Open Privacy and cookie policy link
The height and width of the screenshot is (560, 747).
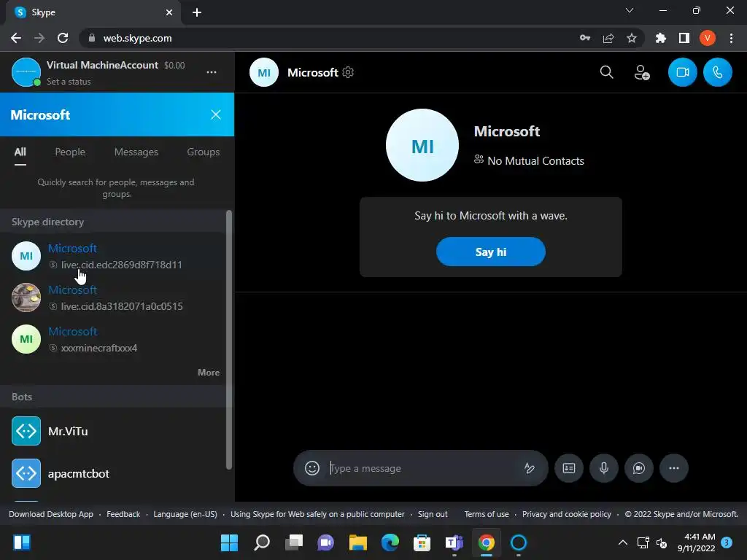566,514
